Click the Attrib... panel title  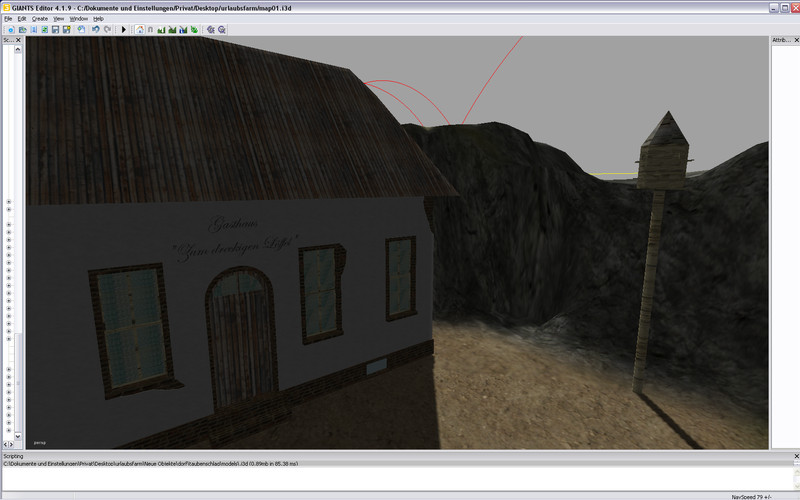coord(782,40)
